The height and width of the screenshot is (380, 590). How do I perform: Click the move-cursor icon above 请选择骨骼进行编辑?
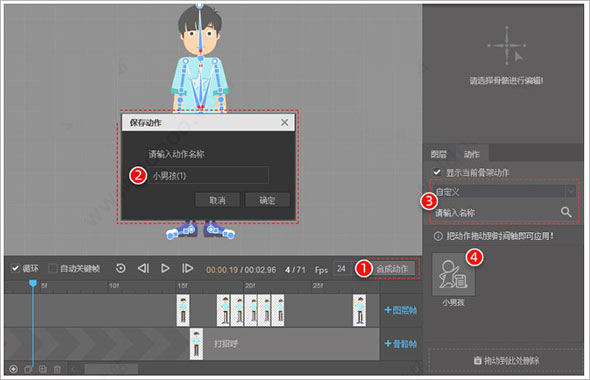point(506,46)
